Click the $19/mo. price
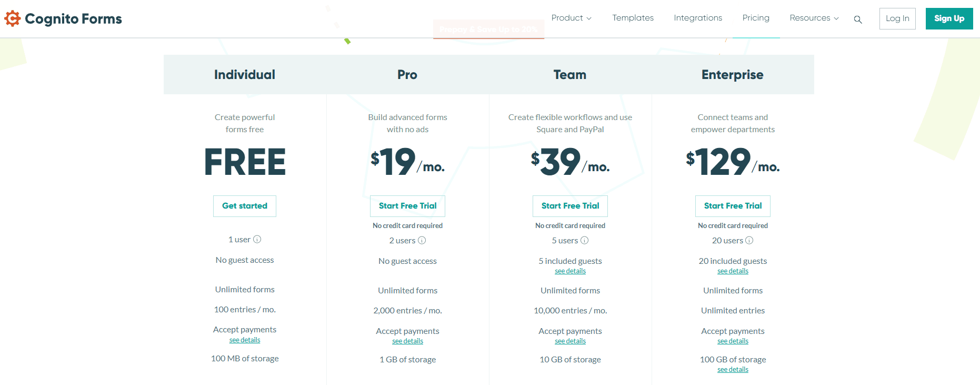The image size is (980, 385). pyautogui.click(x=408, y=162)
